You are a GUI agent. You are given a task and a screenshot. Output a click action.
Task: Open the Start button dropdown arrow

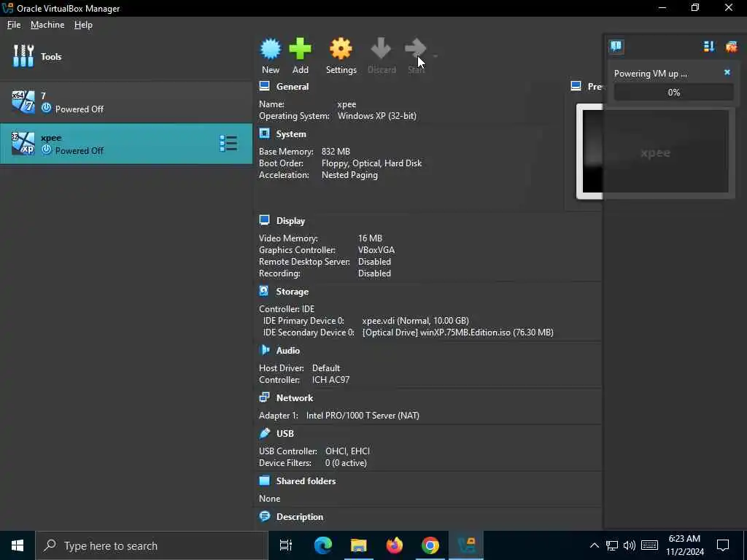(435, 55)
